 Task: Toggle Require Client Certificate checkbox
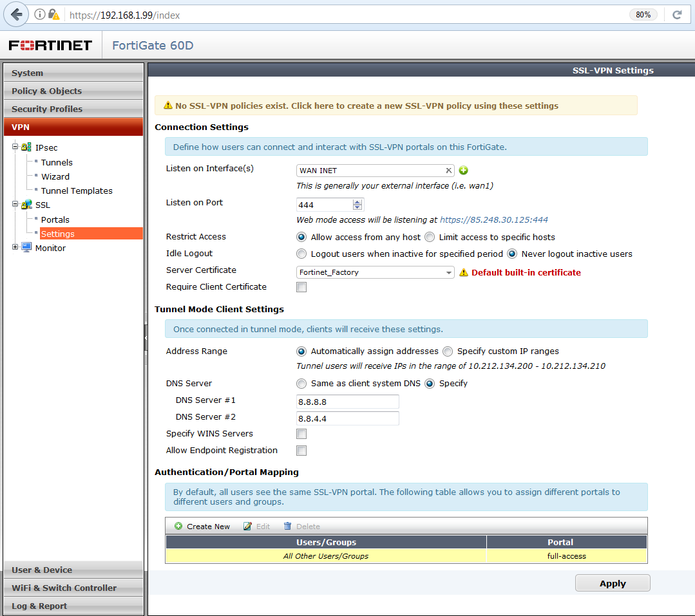pos(301,287)
